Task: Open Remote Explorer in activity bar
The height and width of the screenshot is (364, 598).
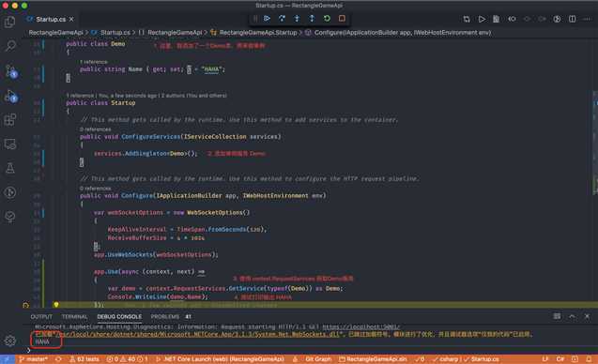Action: (x=10, y=144)
